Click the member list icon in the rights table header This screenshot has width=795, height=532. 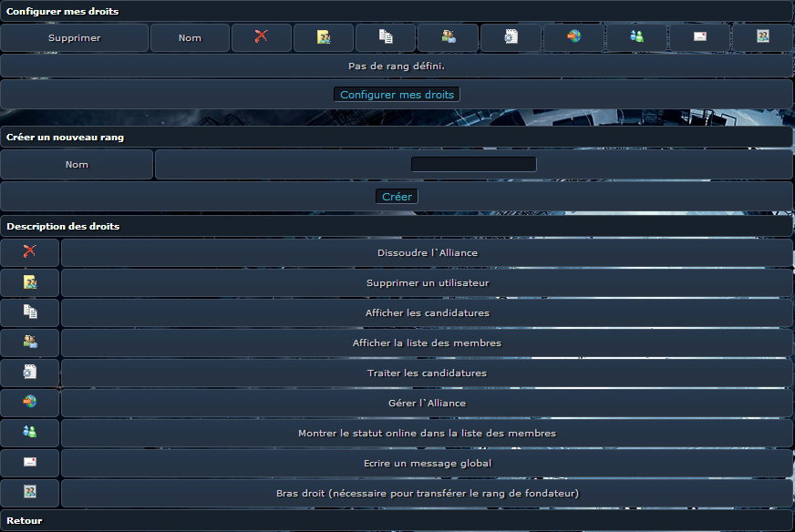pyautogui.click(x=448, y=37)
